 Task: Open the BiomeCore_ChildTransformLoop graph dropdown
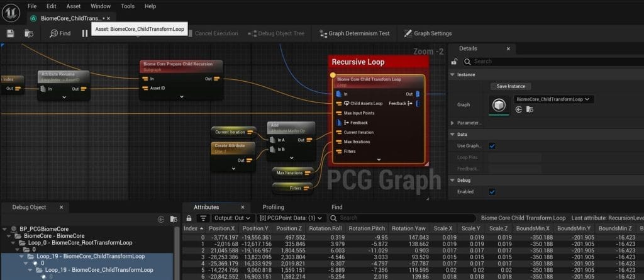click(554, 99)
